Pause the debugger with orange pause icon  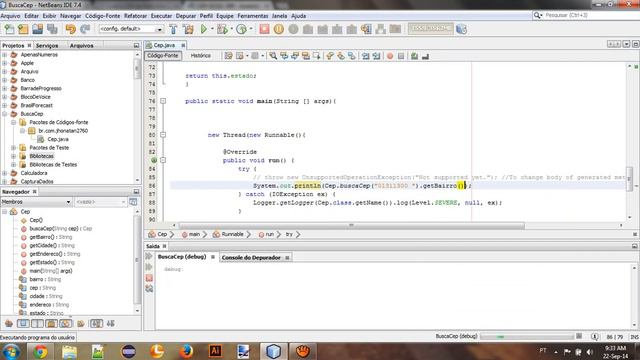(279, 29)
